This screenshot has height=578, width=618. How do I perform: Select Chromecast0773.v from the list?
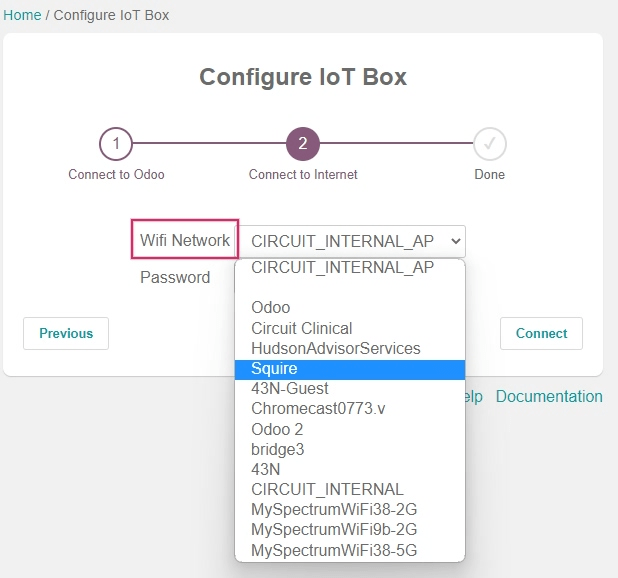[318, 409]
